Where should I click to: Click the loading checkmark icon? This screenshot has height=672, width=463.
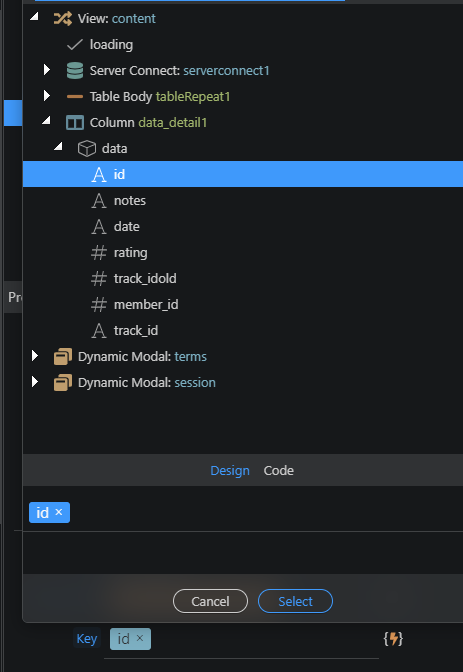point(75,45)
